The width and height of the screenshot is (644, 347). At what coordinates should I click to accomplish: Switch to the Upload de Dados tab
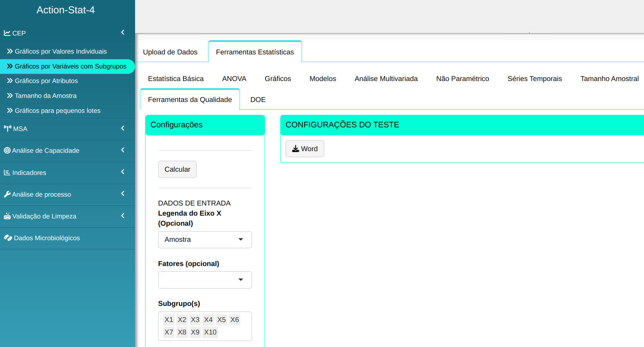pos(170,52)
